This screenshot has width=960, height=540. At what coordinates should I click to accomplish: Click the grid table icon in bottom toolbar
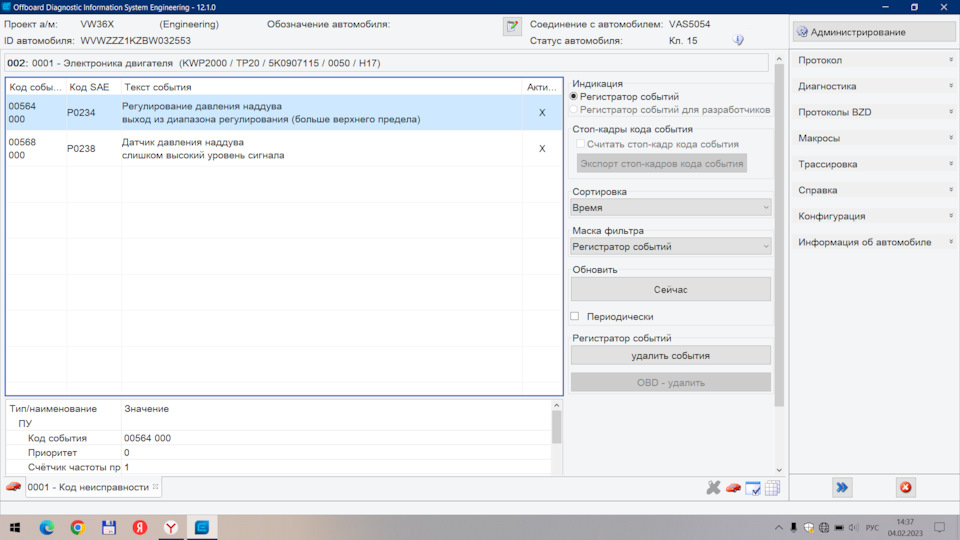(x=773, y=488)
